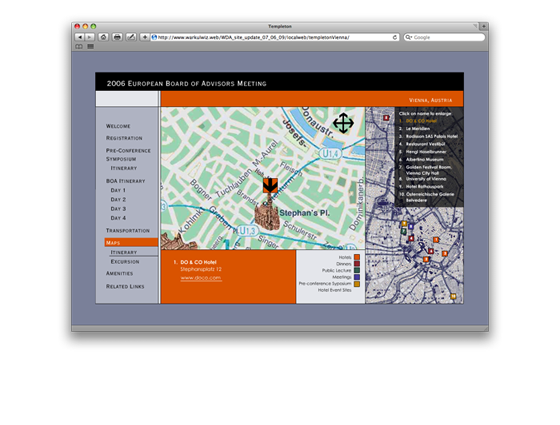Screen dimensions: 560x425
Task: View Day 4 itinerary
Action: (118, 218)
